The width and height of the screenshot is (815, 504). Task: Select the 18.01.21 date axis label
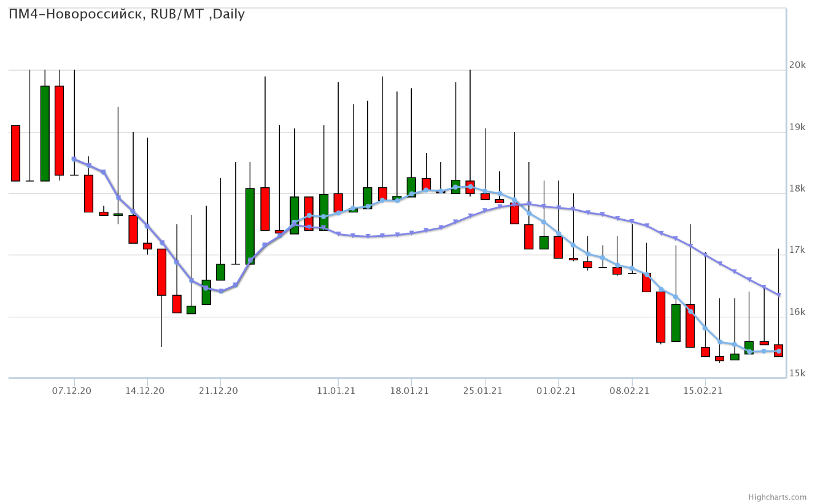409,391
